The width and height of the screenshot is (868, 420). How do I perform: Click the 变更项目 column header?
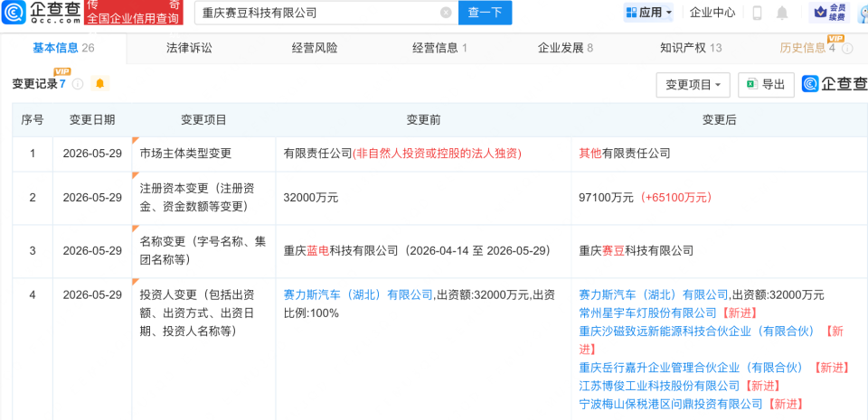click(x=203, y=120)
